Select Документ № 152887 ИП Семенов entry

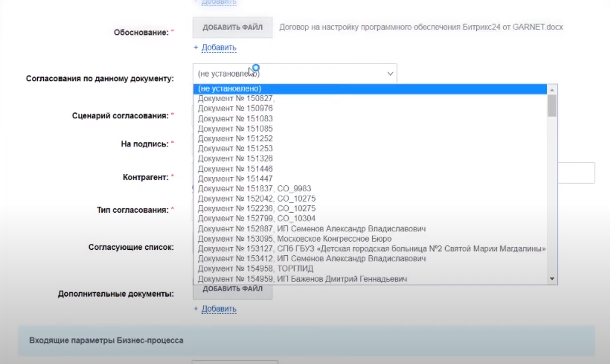(x=370, y=229)
